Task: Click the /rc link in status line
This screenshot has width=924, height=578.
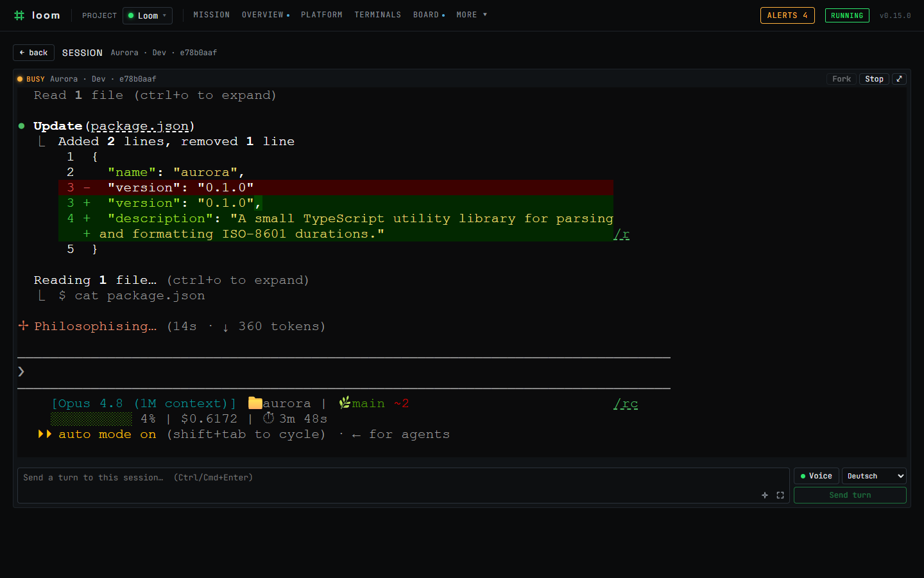Action: coord(626,404)
